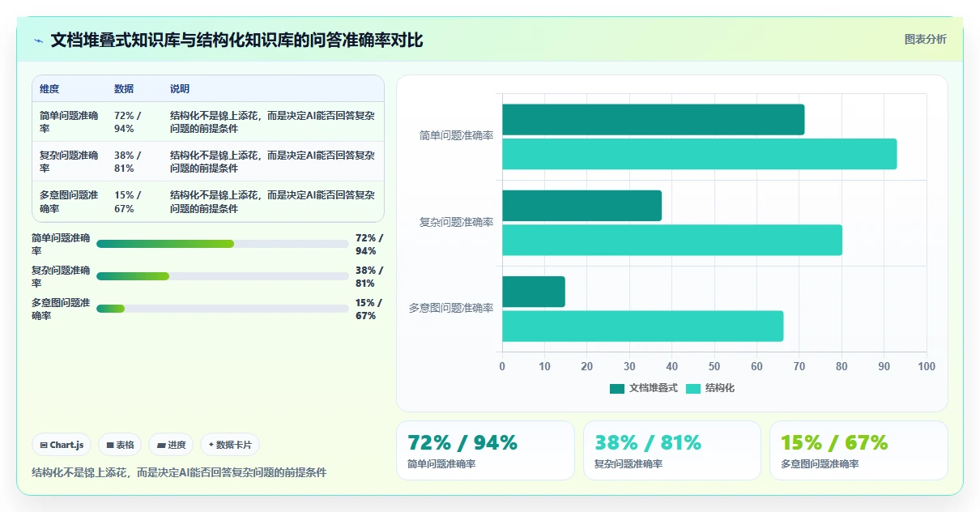
Task: Click the 15% / 67% value beside the progress bar
Action: 369,309
